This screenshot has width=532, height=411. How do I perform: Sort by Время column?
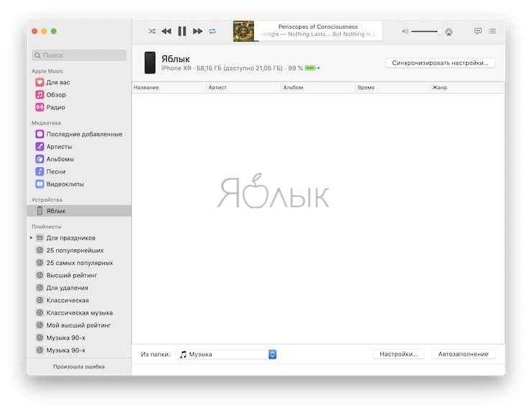tap(393, 88)
